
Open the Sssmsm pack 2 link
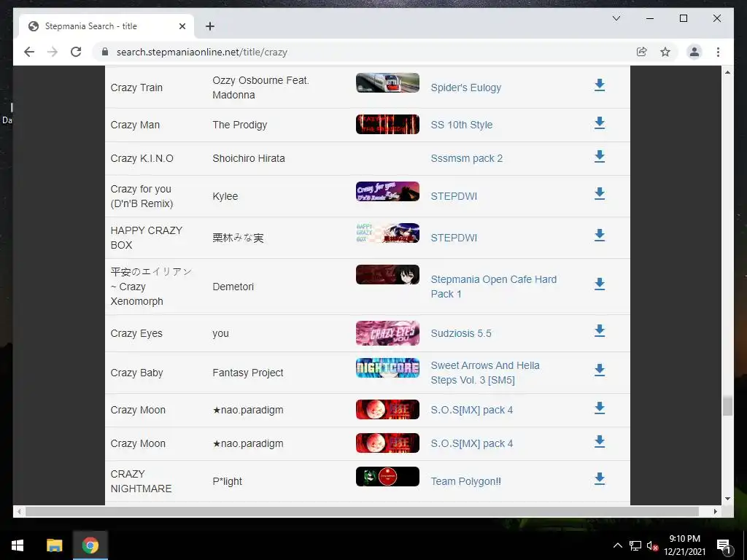[466, 158]
